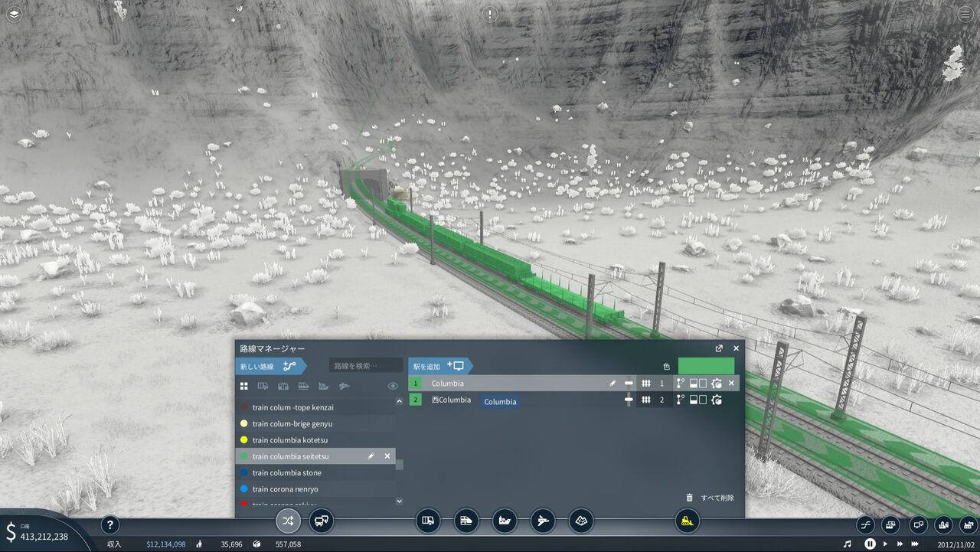Pop out the line manager window
The height and width of the screenshot is (552, 980).
719,348
